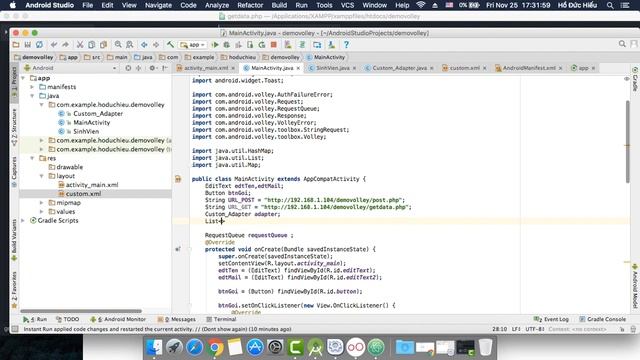Viewport: 640px width, 360px height.
Task: Click the Open folder toolbar icon
Action: coord(16,45)
